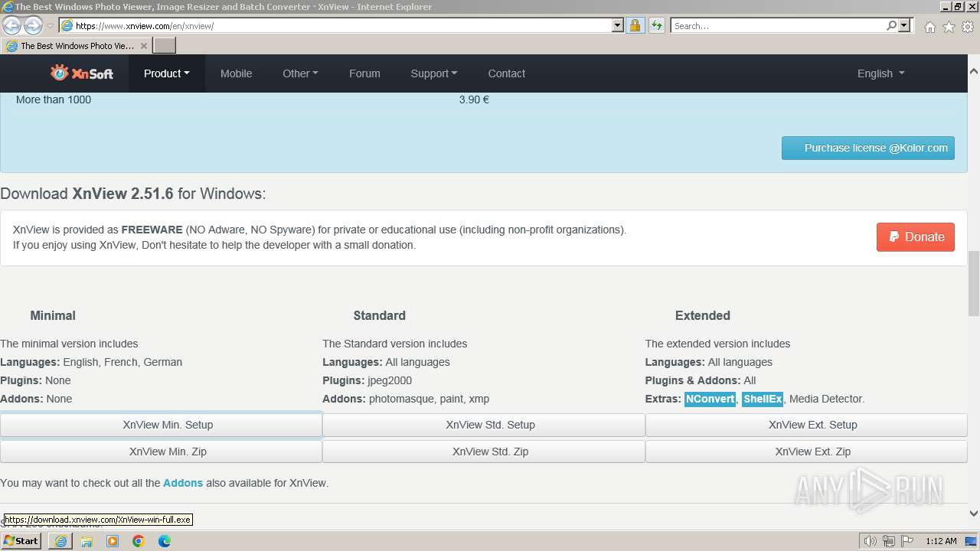The width and height of the screenshot is (980, 551).
Task: Click the network tray icon
Action: [889, 541]
